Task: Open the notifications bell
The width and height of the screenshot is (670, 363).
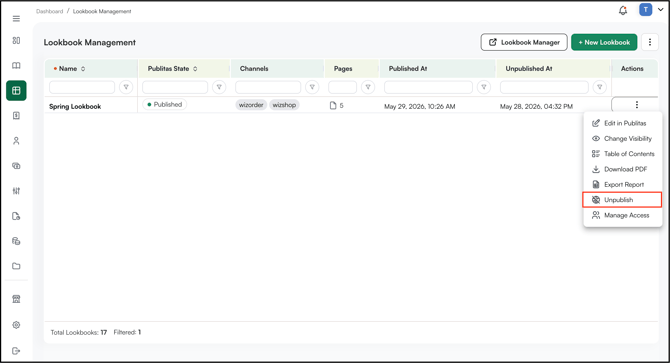Action: point(623,10)
